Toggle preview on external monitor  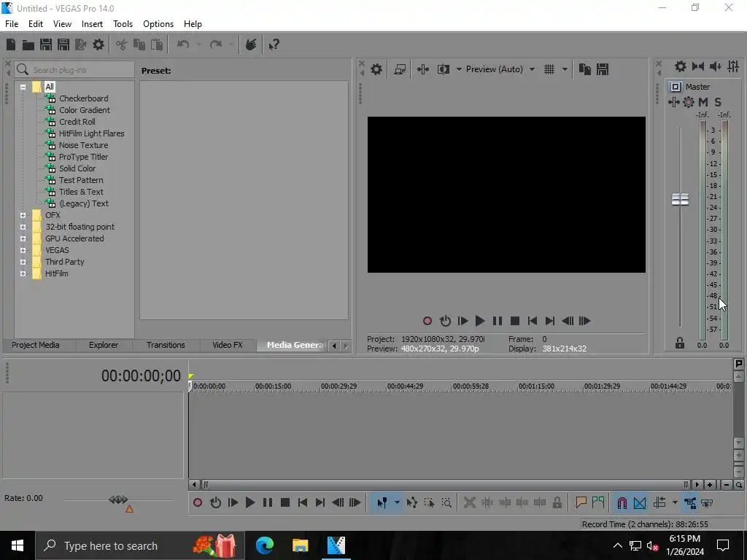pos(400,69)
